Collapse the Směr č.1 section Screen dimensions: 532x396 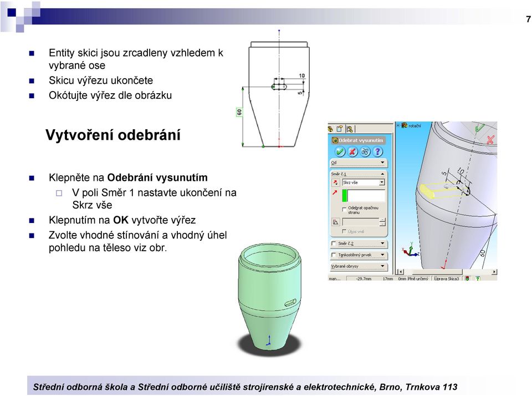[x=382, y=174]
